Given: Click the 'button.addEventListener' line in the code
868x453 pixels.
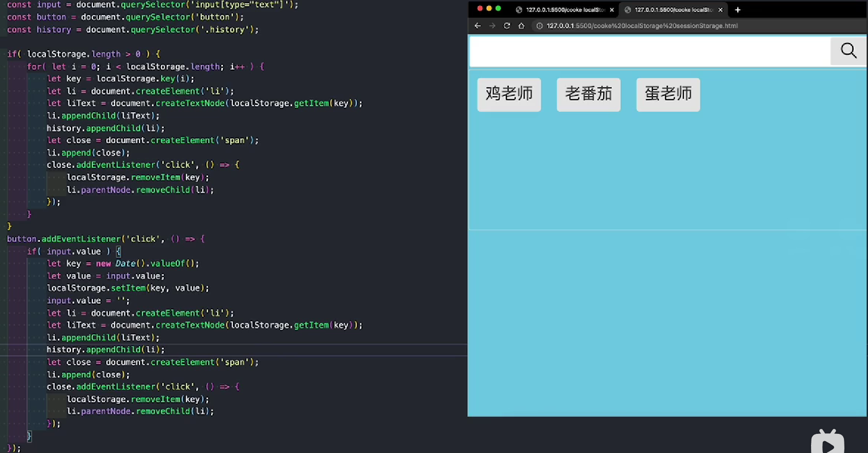Looking at the screenshot, I should [x=106, y=239].
